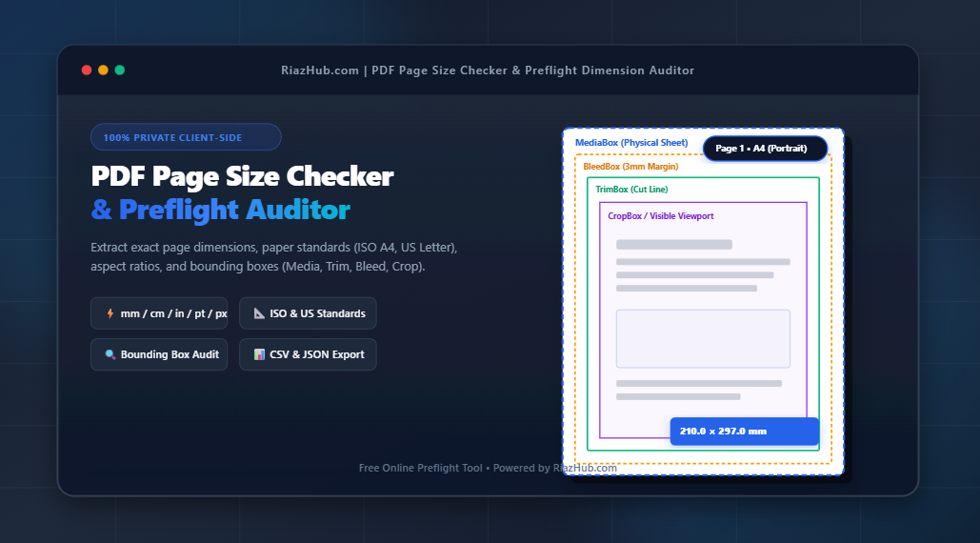
Task: Choose the CSV & JSON Export chip
Action: click(x=309, y=355)
